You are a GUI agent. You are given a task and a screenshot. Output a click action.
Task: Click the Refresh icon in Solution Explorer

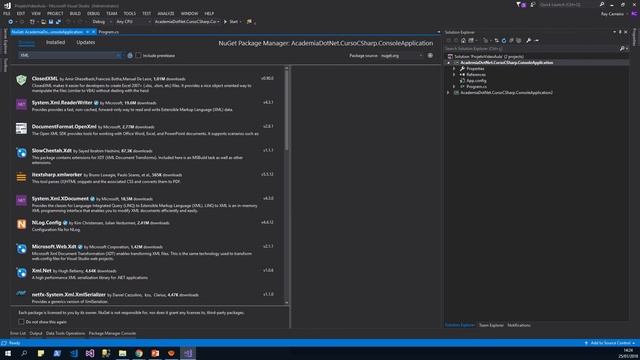coord(504,40)
